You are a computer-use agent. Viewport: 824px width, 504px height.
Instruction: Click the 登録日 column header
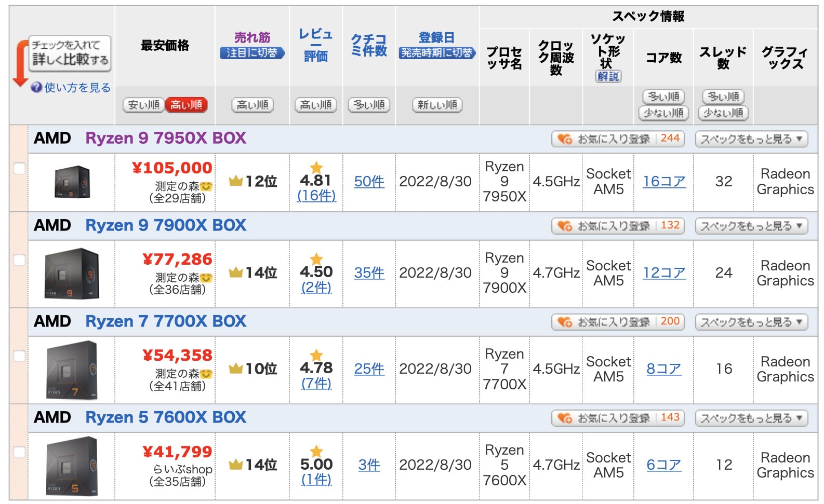click(x=436, y=37)
